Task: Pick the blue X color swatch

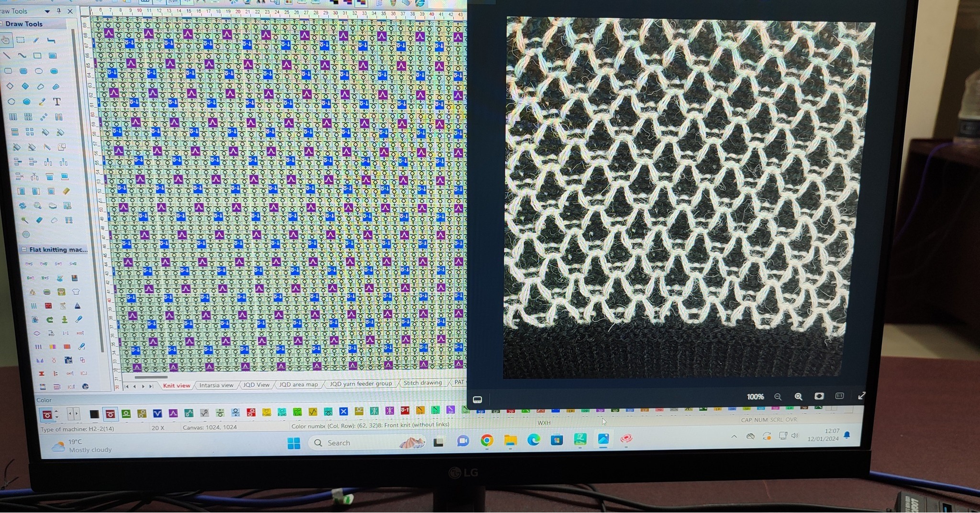Action: coord(343,411)
